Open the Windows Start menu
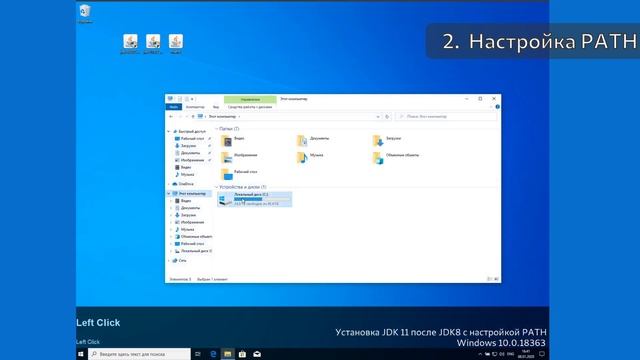This screenshot has height=360, width=640. [x=80, y=354]
